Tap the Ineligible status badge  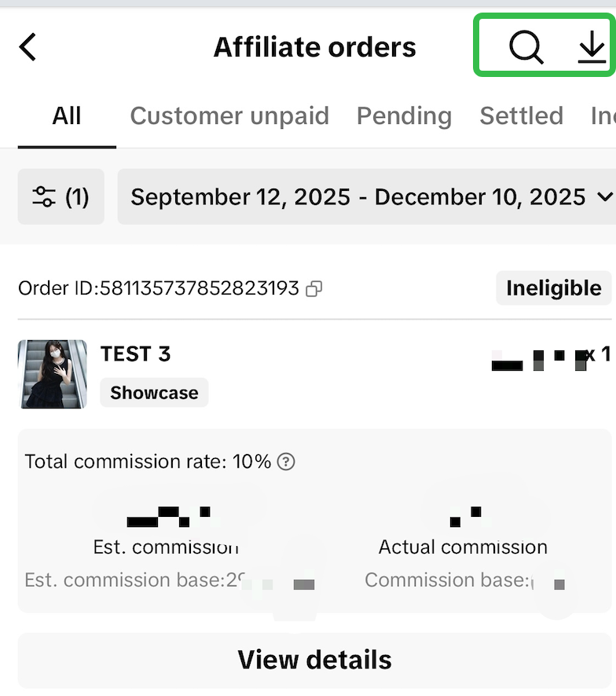click(x=553, y=288)
